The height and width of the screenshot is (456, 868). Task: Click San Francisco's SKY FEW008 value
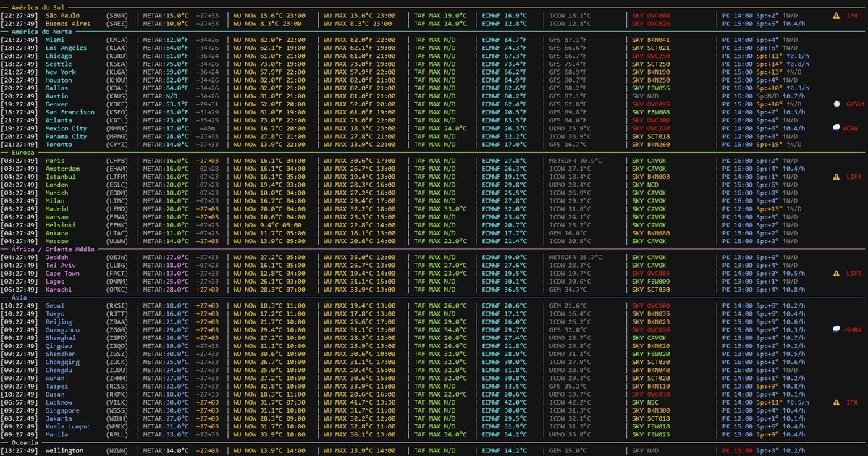[651, 112]
